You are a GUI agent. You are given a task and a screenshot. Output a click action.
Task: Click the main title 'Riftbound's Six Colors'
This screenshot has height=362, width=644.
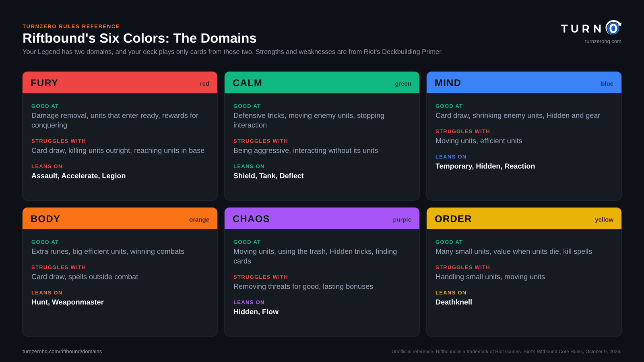pos(139,38)
